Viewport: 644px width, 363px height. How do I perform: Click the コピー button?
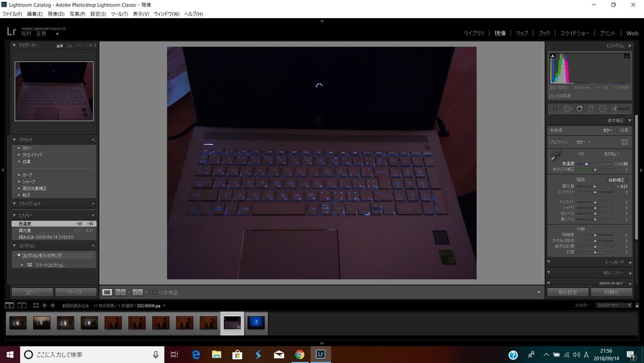point(32,292)
